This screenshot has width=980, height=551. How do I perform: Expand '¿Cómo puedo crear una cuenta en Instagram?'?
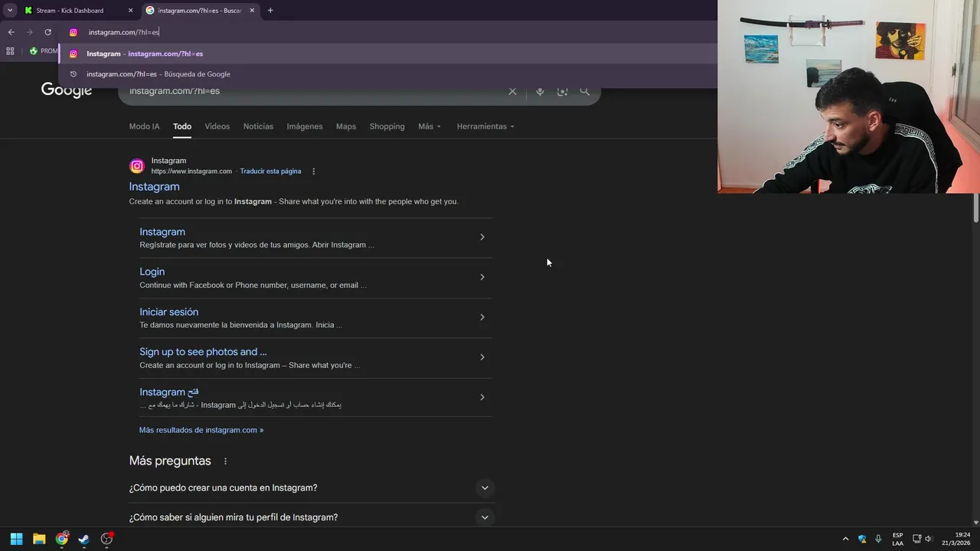[x=312, y=488]
